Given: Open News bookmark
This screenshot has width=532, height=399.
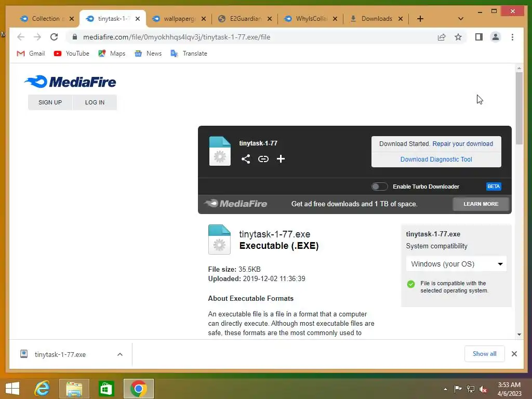Looking at the screenshot, I should click(x=148, y=54).
